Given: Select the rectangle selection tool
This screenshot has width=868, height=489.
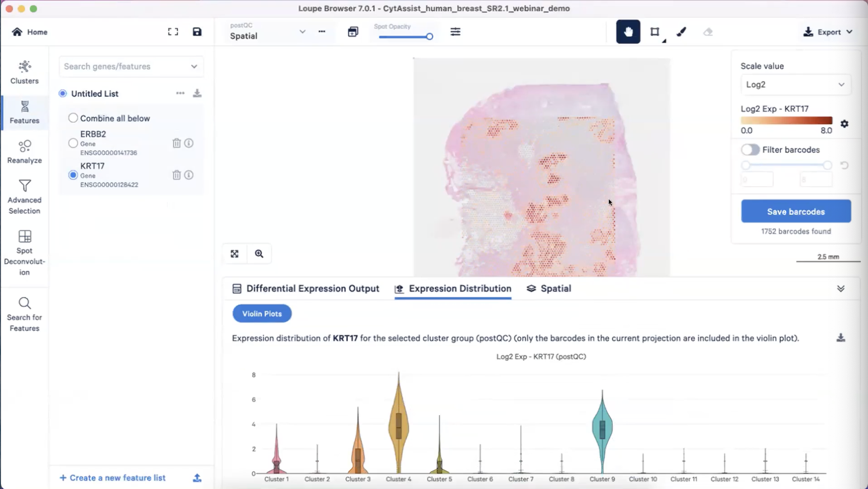Looking at the screenshot, I should coord(655,32).
